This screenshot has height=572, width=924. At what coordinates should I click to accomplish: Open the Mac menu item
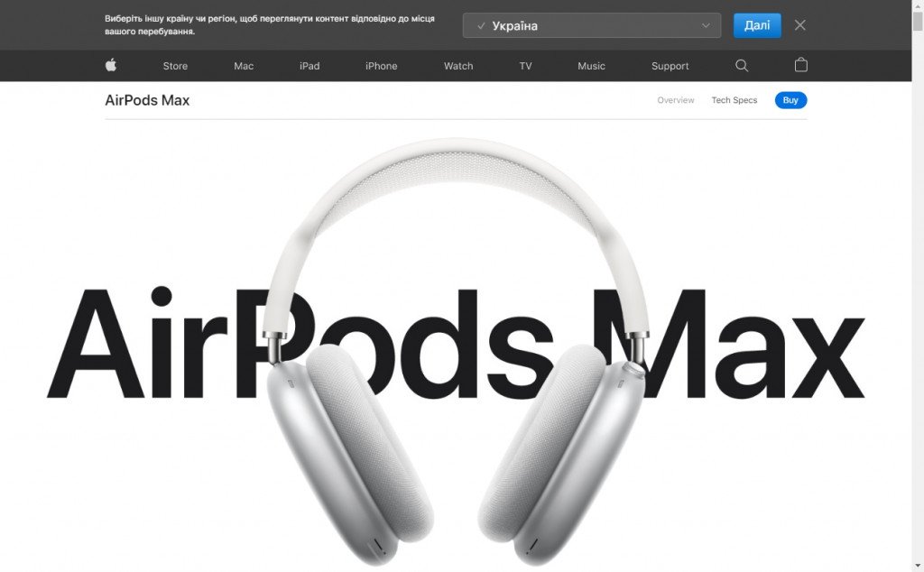[x=244, y=66]
